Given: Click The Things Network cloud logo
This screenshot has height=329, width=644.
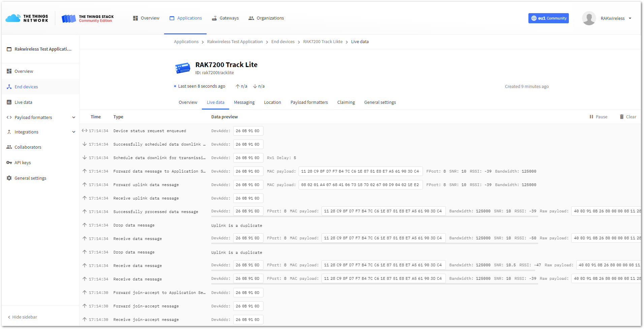Looking at the screenshot, I should click(27, 18).
